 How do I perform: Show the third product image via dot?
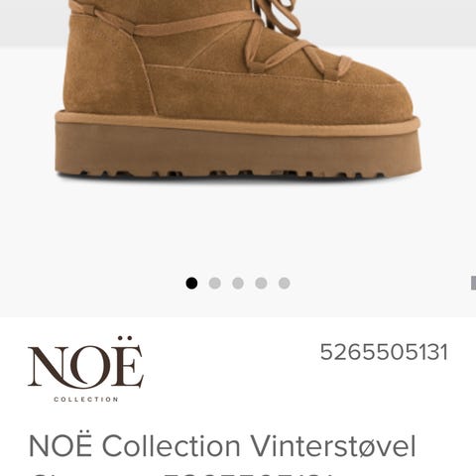click(238, 284)
